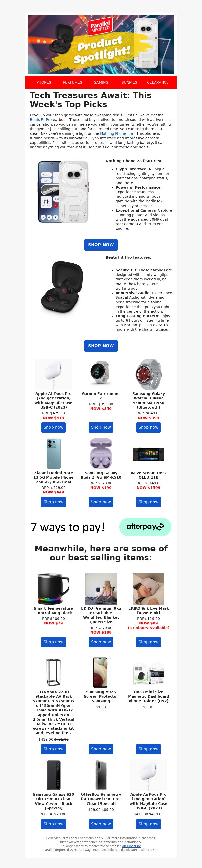Select the PERFUMES navigation link

click(x=72, y=82)
